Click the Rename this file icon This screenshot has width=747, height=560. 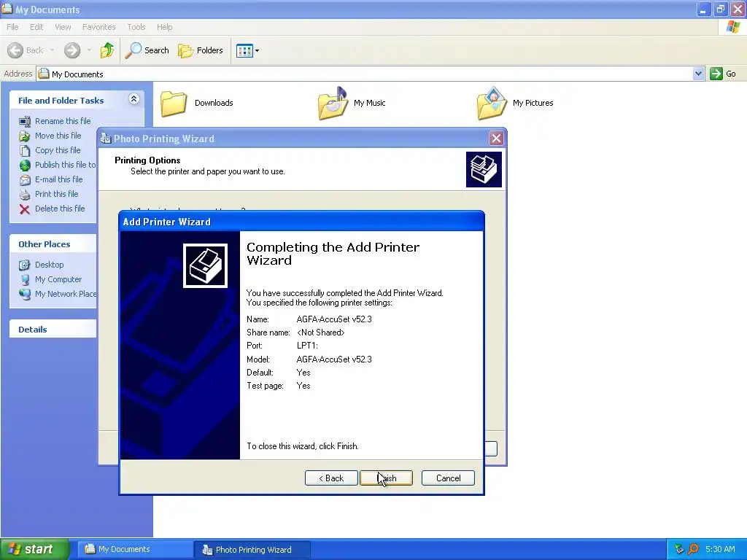(x=25, y=122)
